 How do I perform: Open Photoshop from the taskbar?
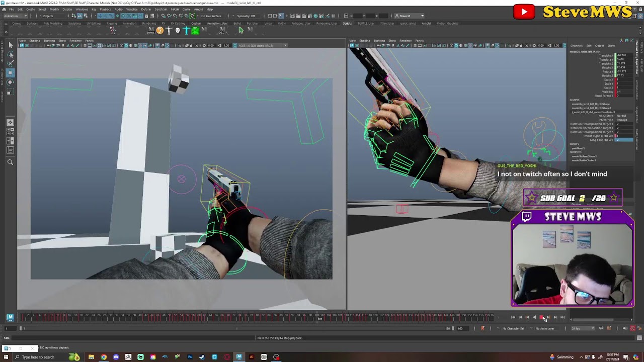click(190, 357)
